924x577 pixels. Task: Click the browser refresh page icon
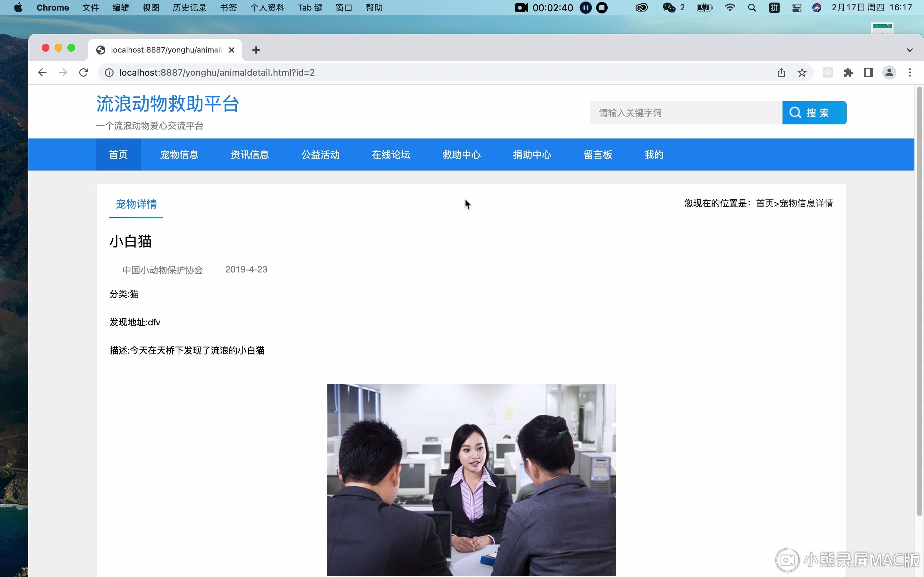click(83, 72)
